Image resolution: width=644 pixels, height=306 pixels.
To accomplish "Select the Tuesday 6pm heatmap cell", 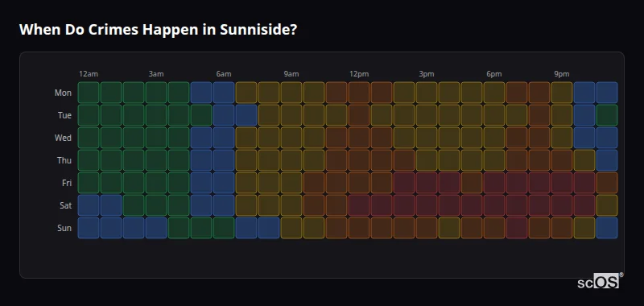I will coord(494,115).
